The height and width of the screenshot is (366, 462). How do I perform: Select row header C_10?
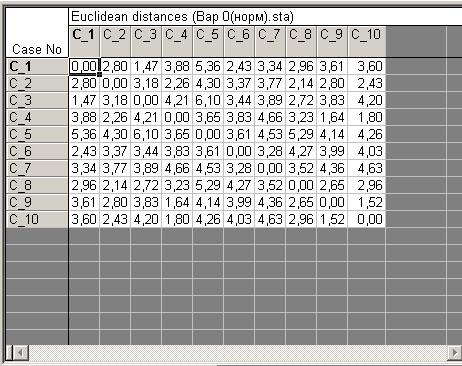37,219
